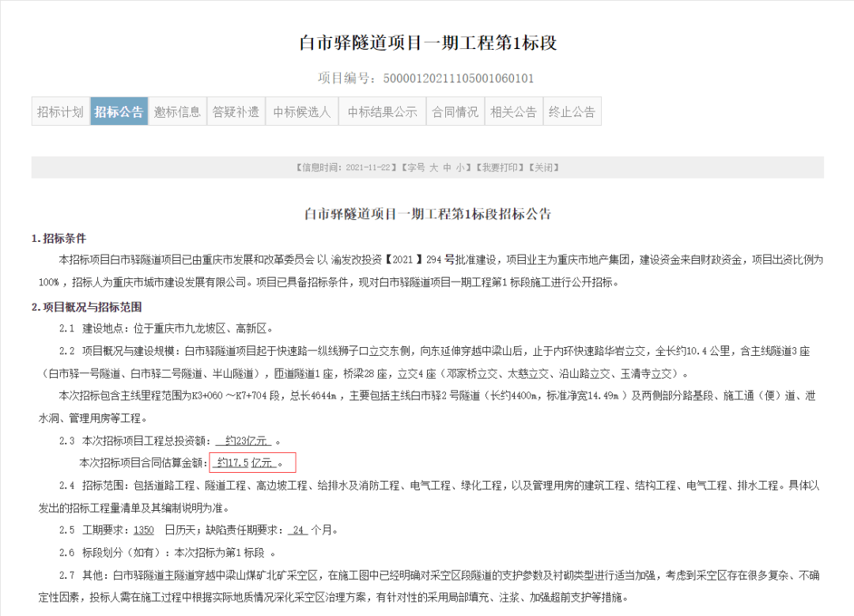Click the 我要打印 print link
This screenshot has height=616, width=854.
click(497, 168)
